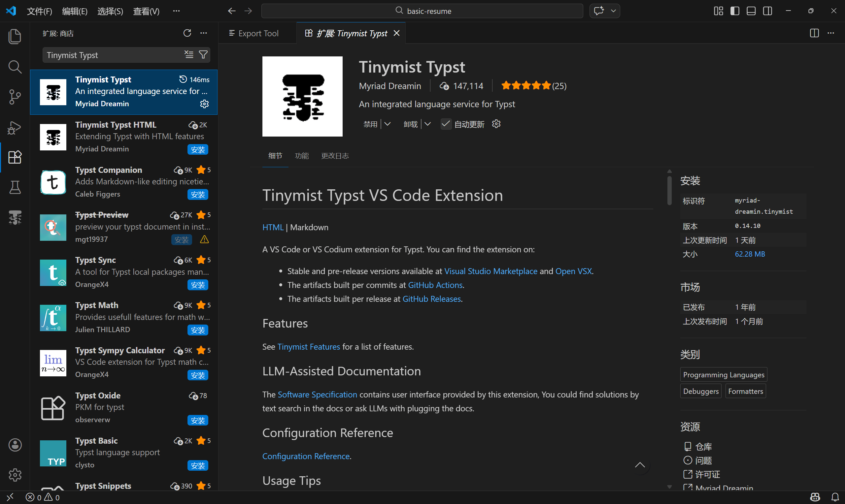Open the Search view in activity bar
Viewport: 845px width, 504px height.
pyautogui.click(x=15, y=67)
